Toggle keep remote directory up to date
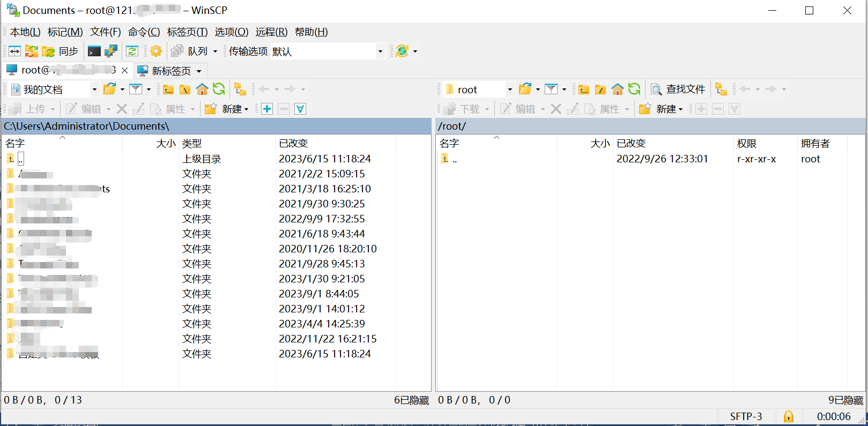This screenshot has height=426, width=868. pyautogui.click(x=132, y=51)
